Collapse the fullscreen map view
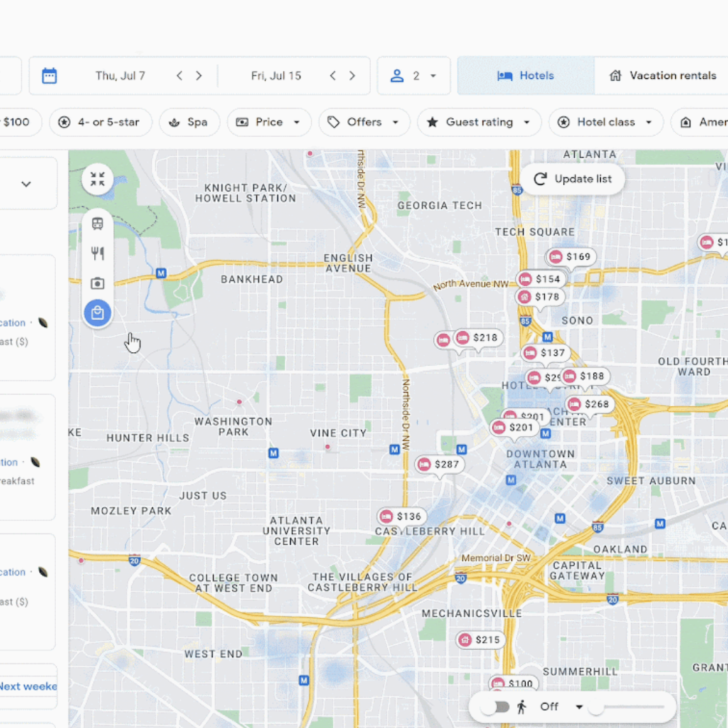The image size is (728, 728). click(x=97, y=178)
